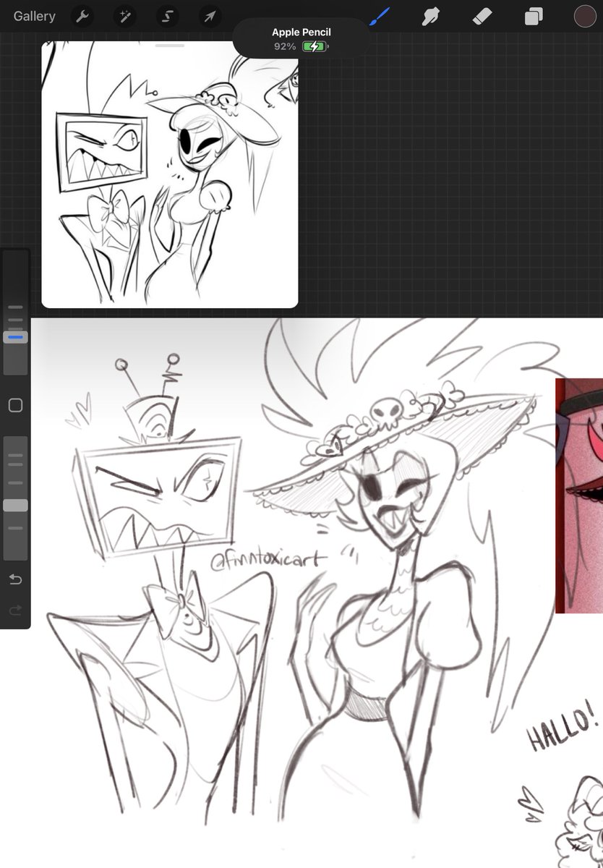Select the Brush tool
Viewport: 603px width, 868px height.
(379, 16)
